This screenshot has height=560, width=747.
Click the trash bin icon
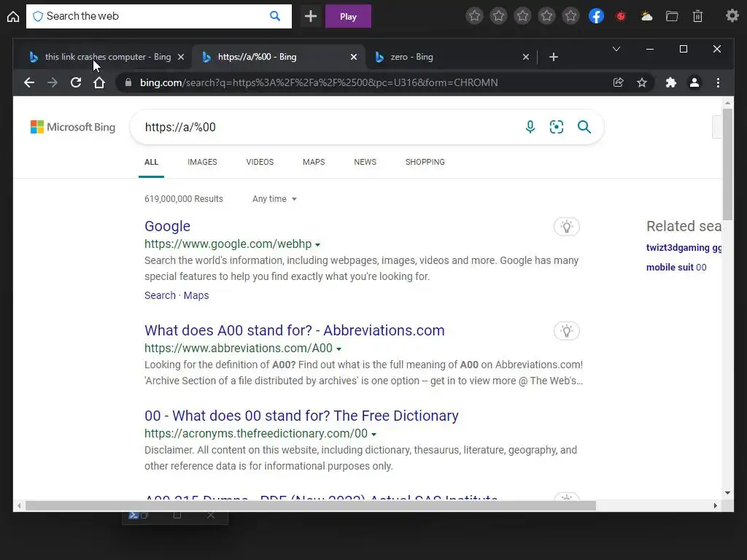tap(697, 16)
